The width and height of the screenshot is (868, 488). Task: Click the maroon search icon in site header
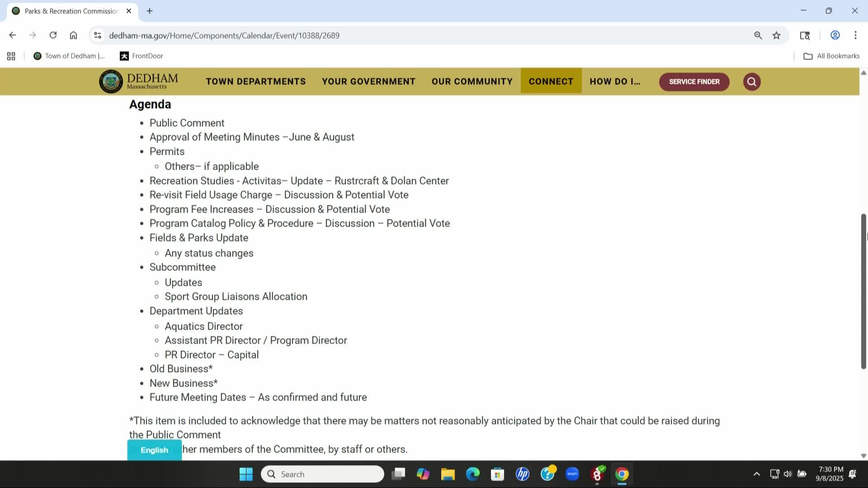pyautogui.click(x=751, y=82)
